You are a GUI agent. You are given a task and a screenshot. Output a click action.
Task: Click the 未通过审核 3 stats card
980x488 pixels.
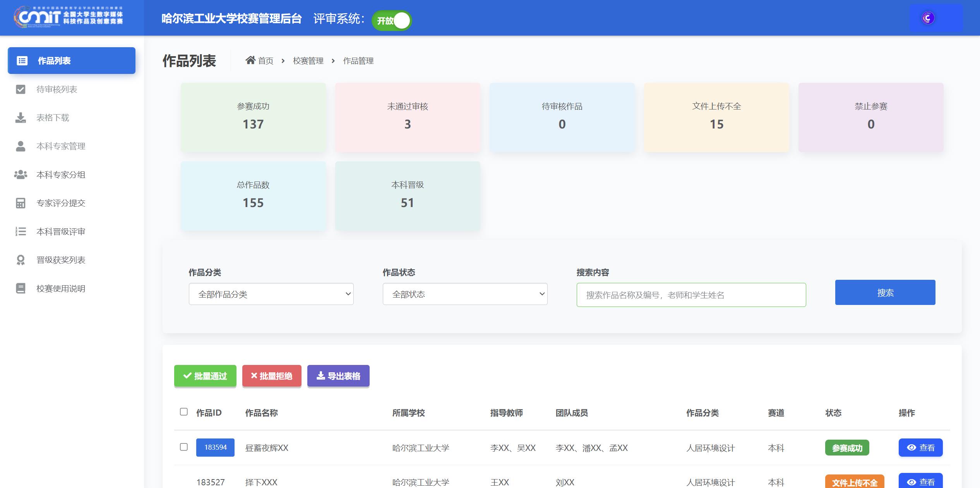click(408, 117)
